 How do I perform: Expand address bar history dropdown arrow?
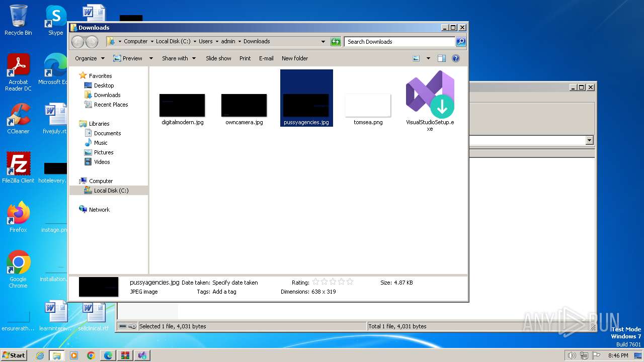tap(323, 42)
